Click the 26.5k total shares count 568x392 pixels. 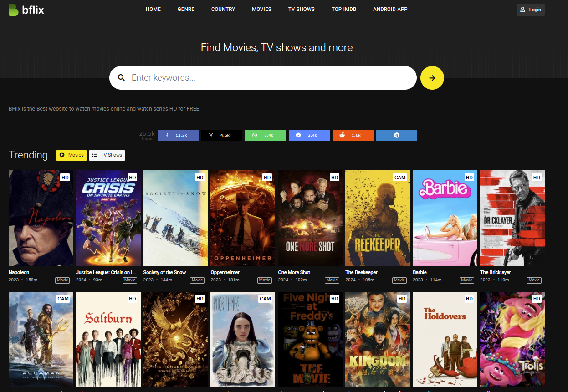click(x=147, y=135)
